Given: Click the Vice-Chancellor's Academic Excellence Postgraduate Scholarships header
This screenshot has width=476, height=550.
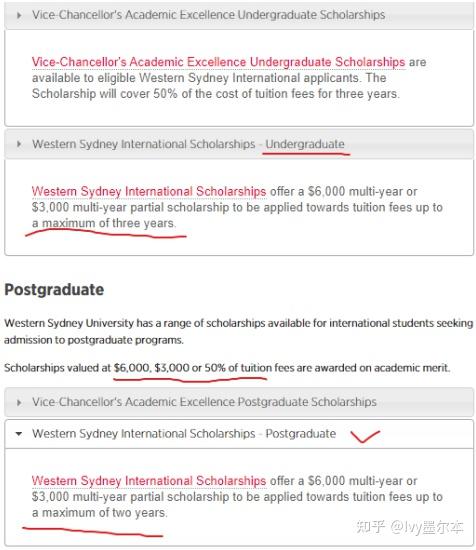Looking at the screenshot, I should pos(239,402).
